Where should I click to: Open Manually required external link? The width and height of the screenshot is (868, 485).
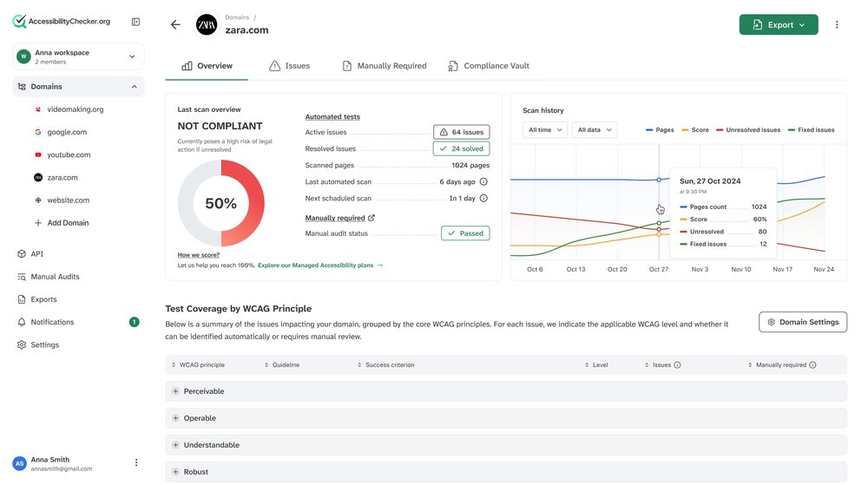point(340,217)
